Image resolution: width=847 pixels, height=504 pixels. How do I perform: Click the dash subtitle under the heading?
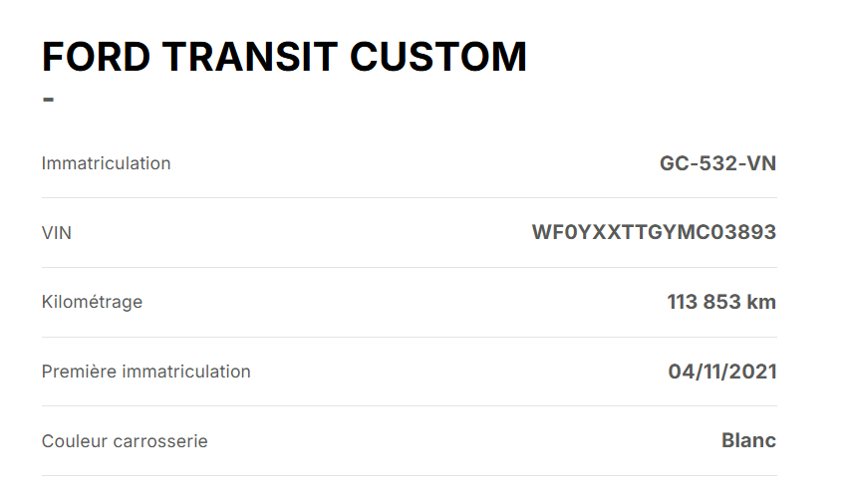point(49,100)
